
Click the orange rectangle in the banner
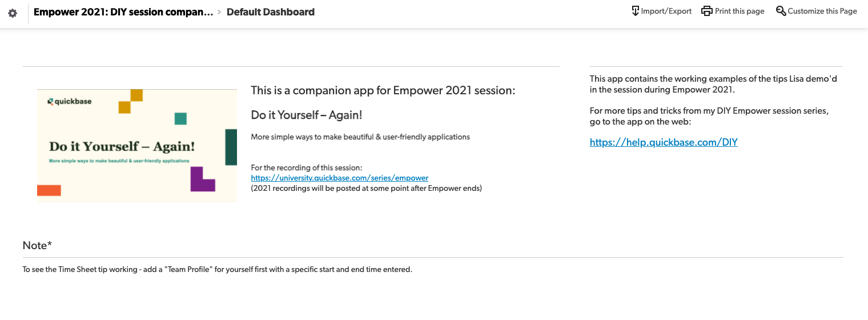[x=49, y=190]
